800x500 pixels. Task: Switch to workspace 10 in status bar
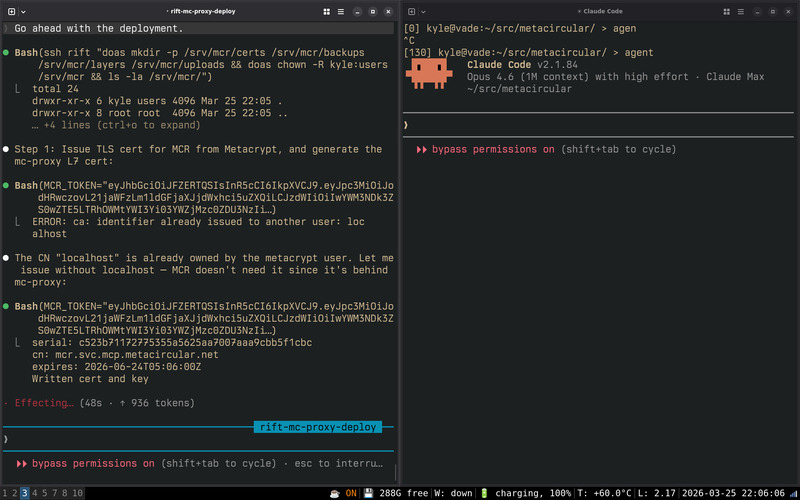(x=77, y=493)
